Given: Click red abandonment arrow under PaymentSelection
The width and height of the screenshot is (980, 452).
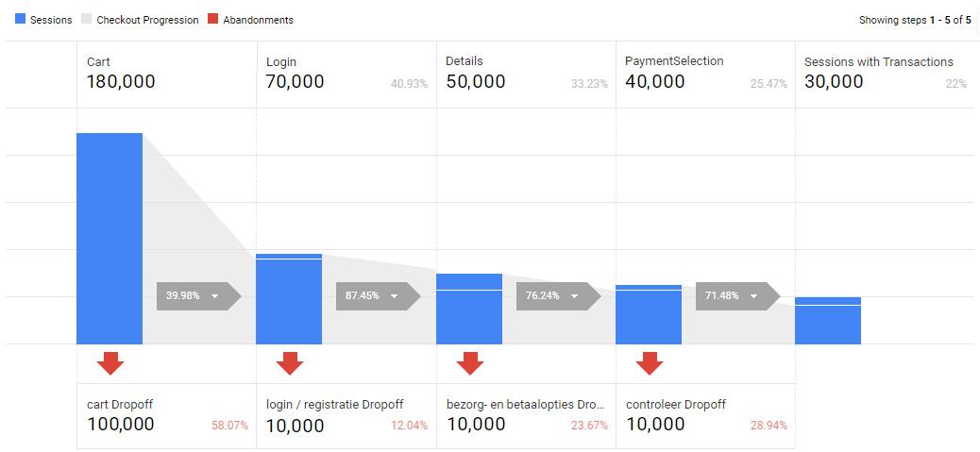Looking at the screenshot, I should point(650,363).
